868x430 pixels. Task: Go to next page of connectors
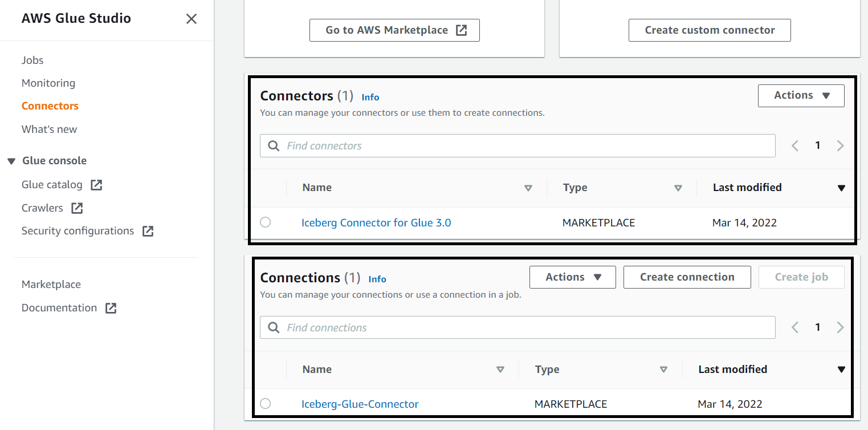840,146
